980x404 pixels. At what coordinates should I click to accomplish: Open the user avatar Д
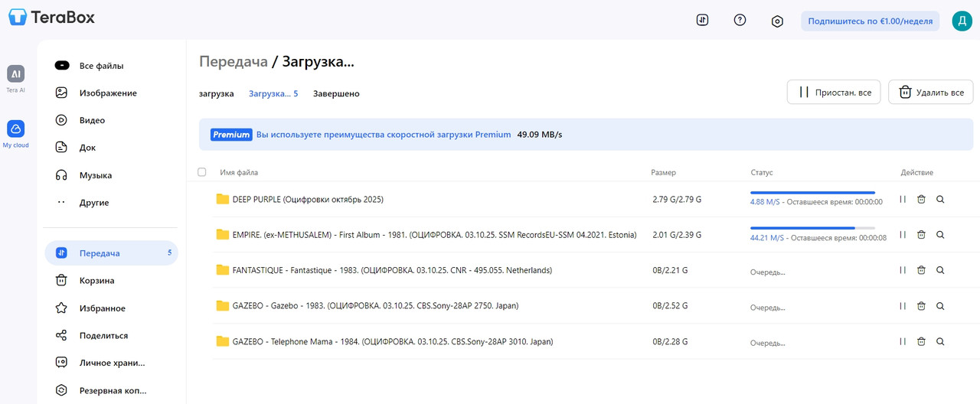pyautogui.click(x=962, y=21)
